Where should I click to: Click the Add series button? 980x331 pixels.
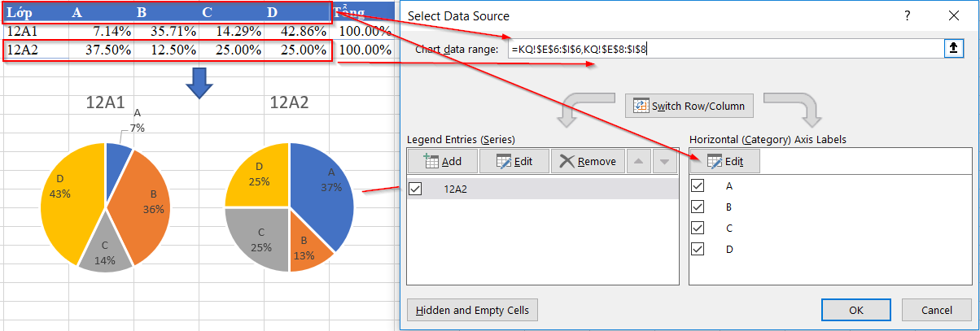(x=442, y=161)
